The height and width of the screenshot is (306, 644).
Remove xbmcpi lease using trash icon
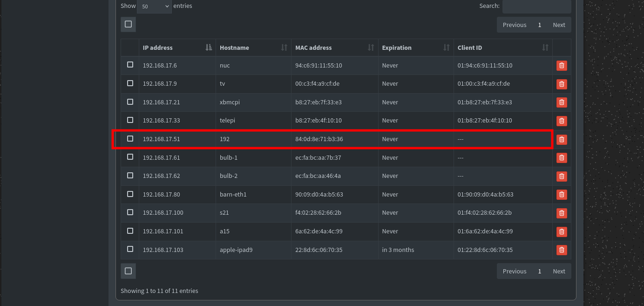click(x=562, y=102)
